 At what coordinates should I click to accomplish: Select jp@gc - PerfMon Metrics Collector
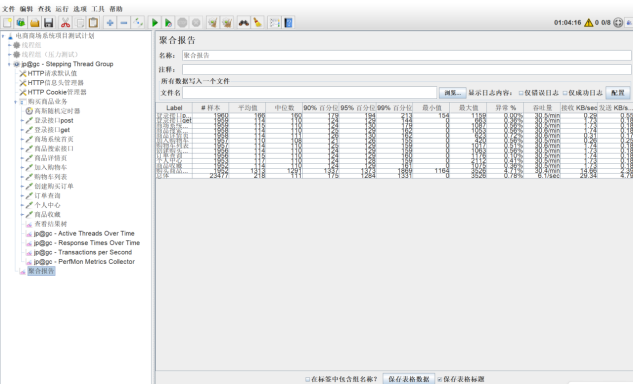[x=85, y=262]
